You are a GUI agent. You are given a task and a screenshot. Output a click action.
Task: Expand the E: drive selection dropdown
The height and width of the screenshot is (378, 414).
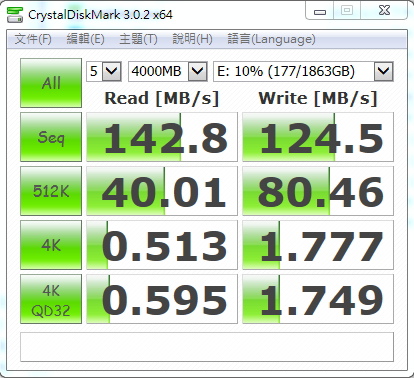[384, 71]
